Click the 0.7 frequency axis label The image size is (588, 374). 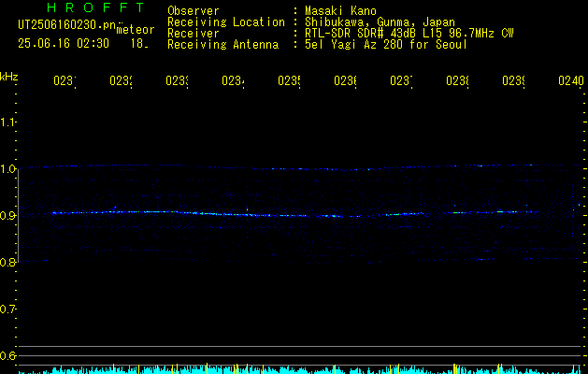pyautogui.click(x=7, y=309)
